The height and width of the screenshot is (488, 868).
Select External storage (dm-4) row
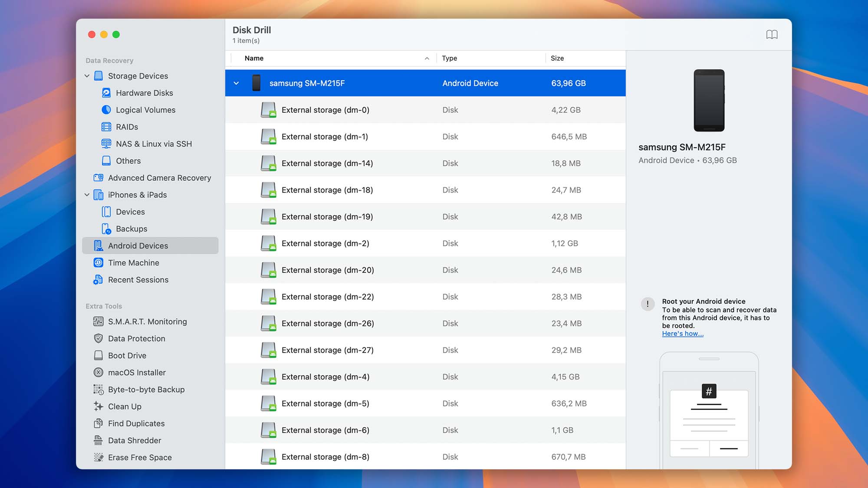pos(425,377)
